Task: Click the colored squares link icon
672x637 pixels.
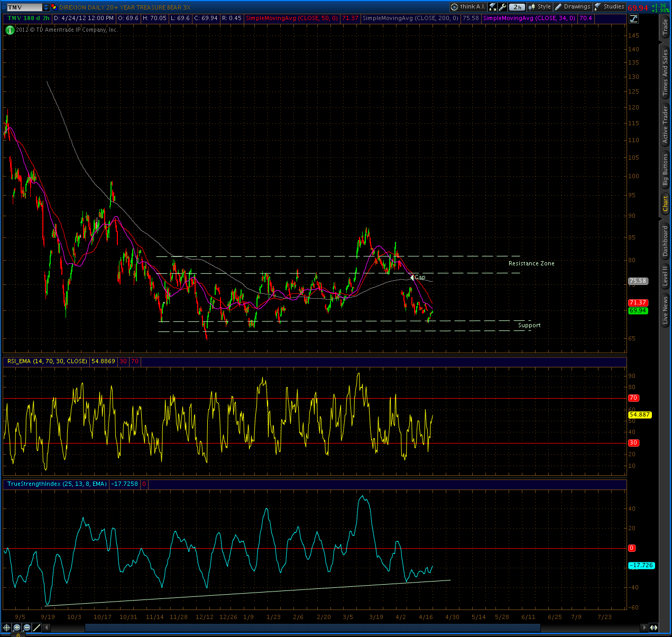Action: (x=54, y=7)
